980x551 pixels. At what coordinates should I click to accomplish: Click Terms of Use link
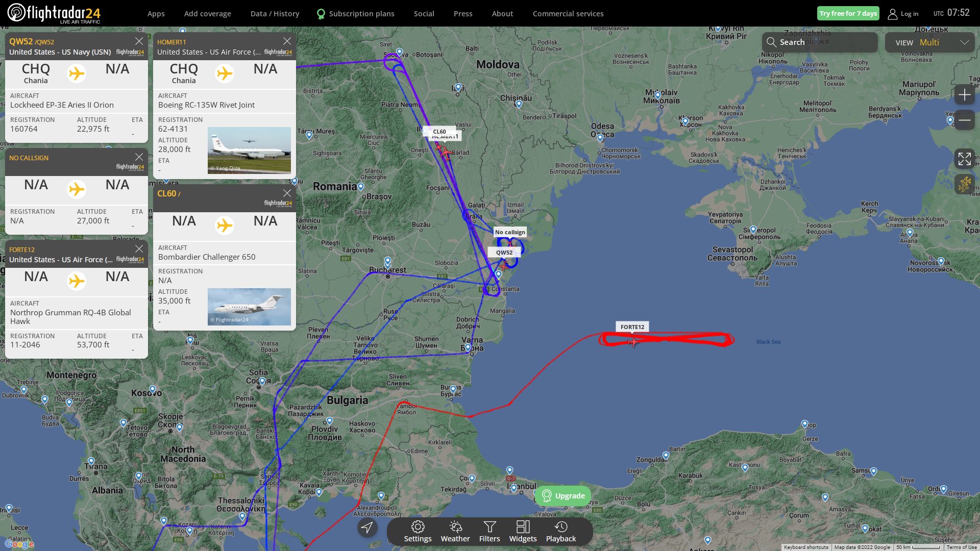(962, 547)
